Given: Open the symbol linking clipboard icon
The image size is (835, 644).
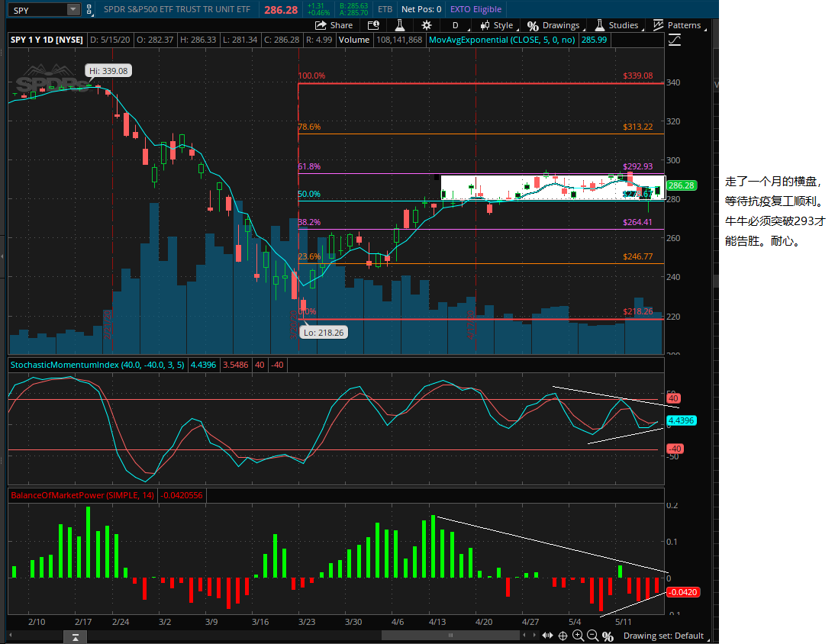Looking at the screenshot, I should (x=89, y=9).
